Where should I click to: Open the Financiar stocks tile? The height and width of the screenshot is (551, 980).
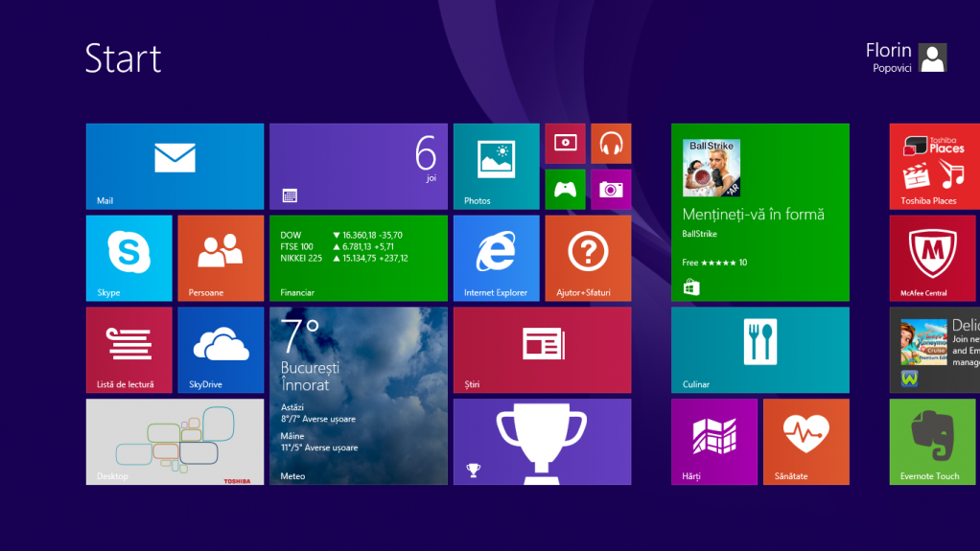point(359,258)
